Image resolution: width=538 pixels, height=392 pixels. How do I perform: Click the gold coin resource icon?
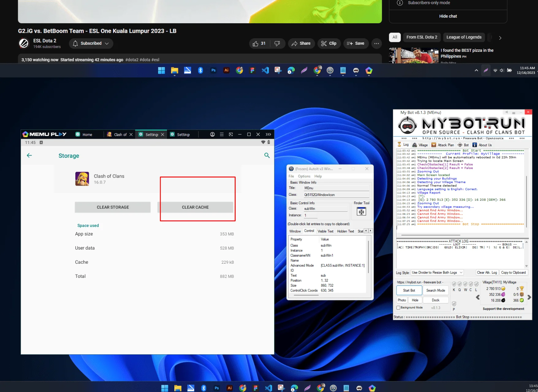503,288
